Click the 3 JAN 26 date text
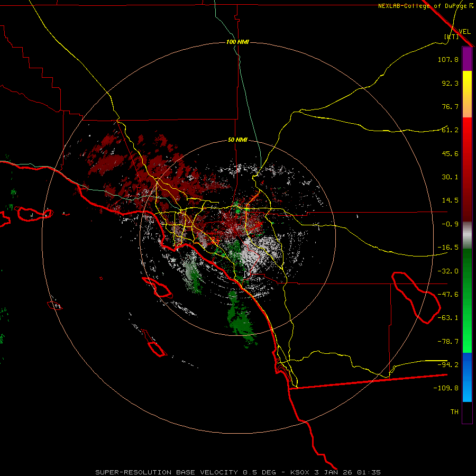Image resolution: width=476 pixels, height=476 pixels. tap(333, 472)
